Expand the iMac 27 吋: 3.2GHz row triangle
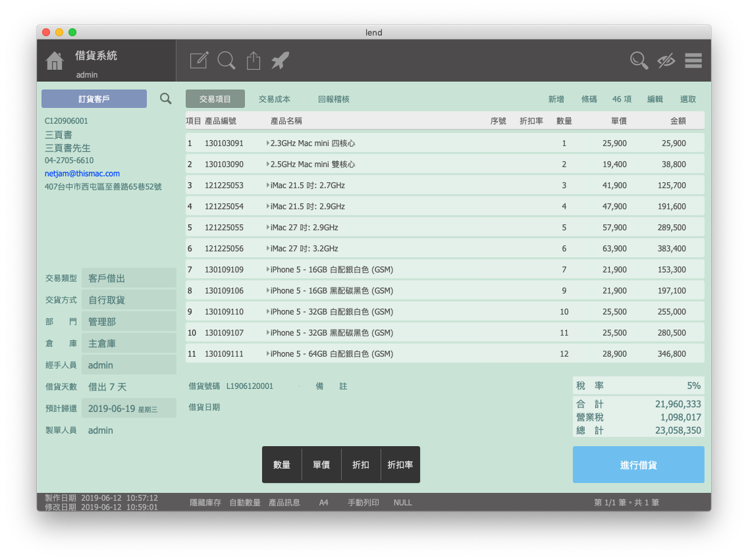 point(267,248)
